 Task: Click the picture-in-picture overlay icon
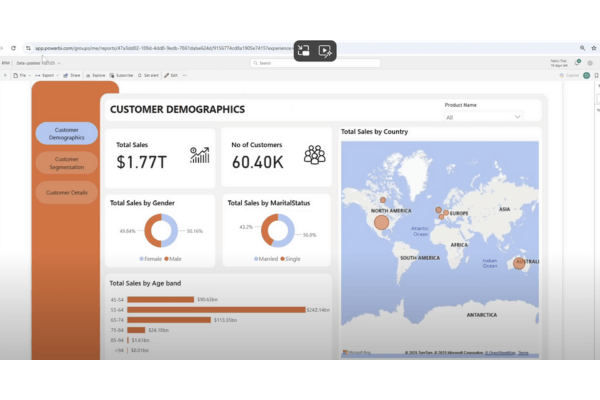click(304, 51)
